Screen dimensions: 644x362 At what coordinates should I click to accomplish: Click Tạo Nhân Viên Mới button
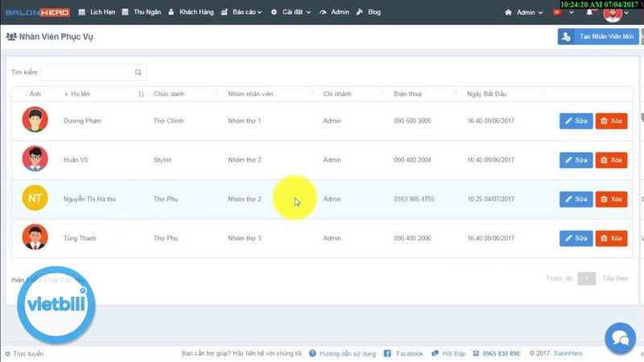click(x=598, y=37)
